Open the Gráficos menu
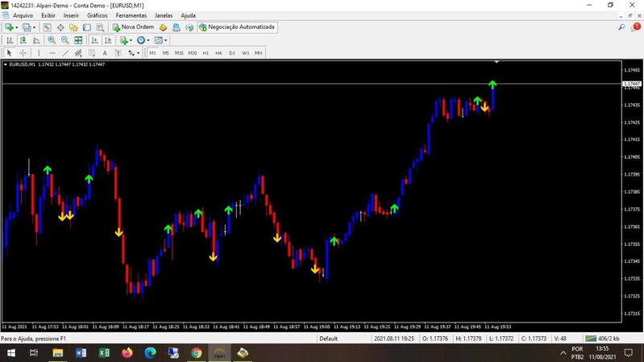 (x=98, y=15)
